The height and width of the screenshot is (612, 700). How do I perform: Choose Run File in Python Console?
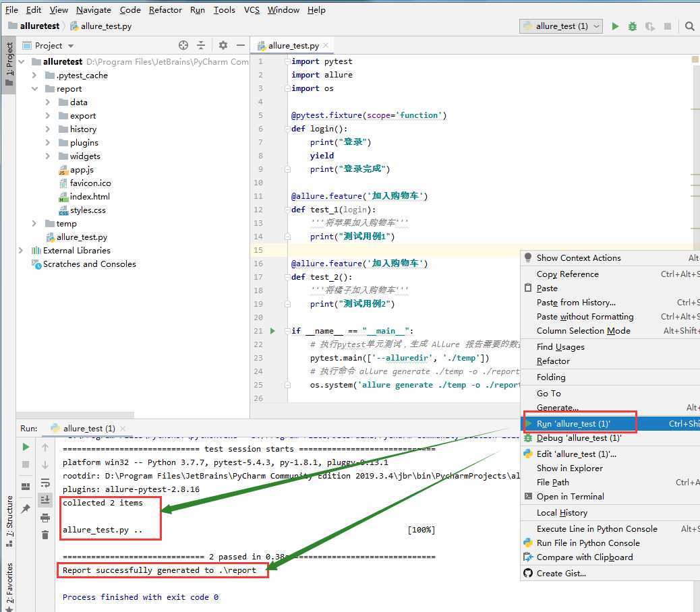[610, 543]
